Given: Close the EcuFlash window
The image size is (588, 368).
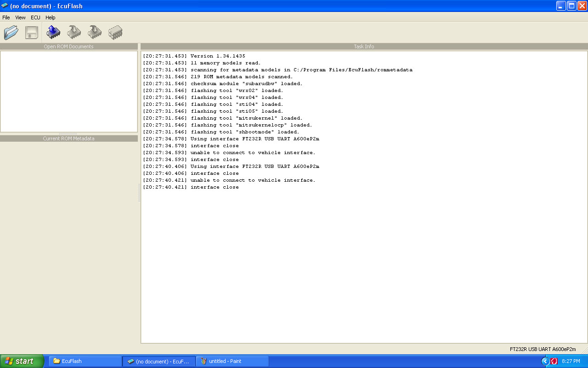Looking at the screenshot, I should [582, 6].
